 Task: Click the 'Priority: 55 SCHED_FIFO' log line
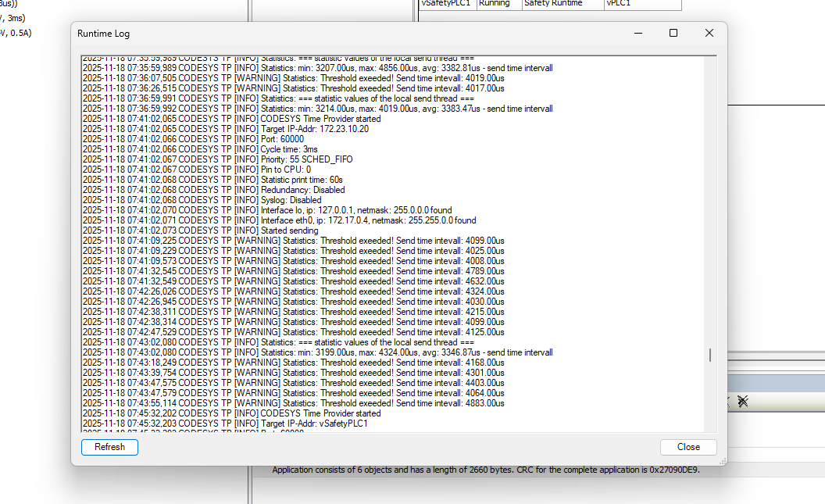pos(217,159)
